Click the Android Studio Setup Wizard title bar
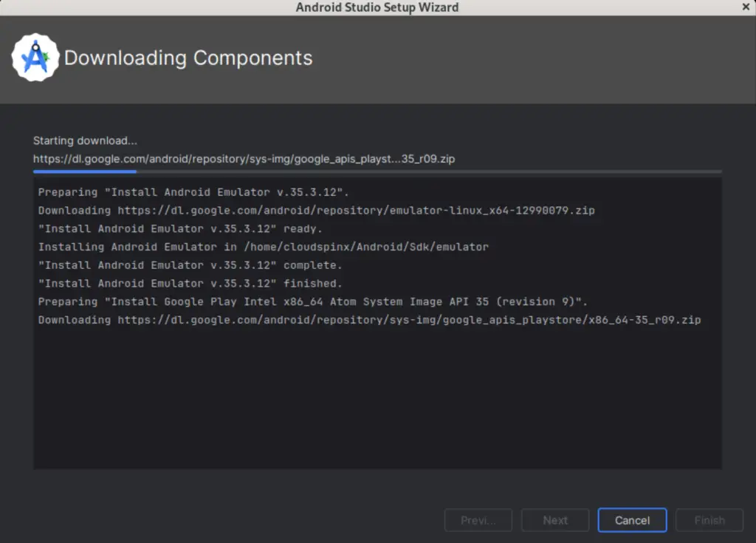The width and height of the screenshot is (756, 543). (x=377, y=7)
